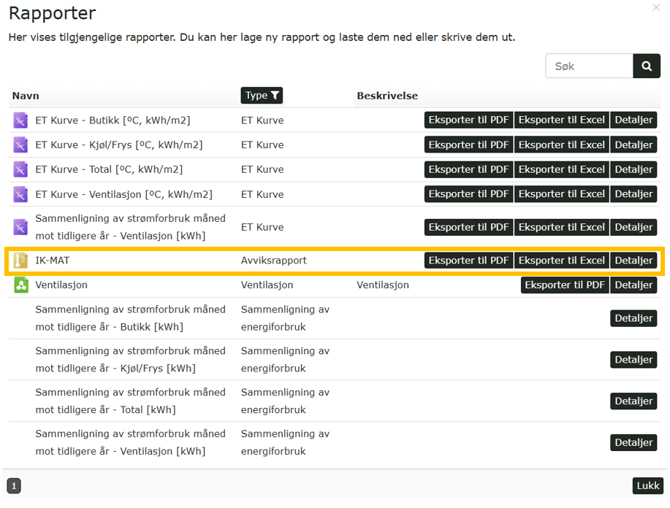The width and height of the screenshot is (670, 508).
Task: Export IK-MAT report to Excel
Action: click(x=561, y=261)
